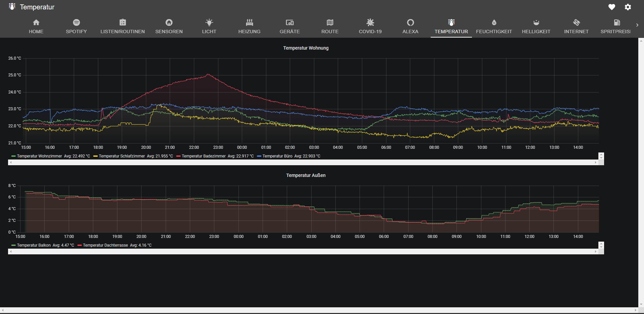644x314 pixels.
Task: Click the Temperatur Außen chart title
Action: click(x=306, y=175)
